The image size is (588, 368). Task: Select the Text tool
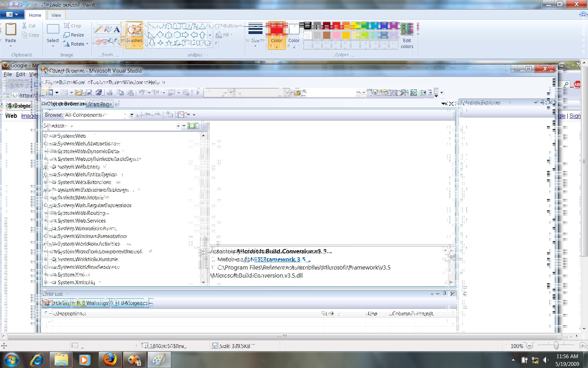pos(117,30)
